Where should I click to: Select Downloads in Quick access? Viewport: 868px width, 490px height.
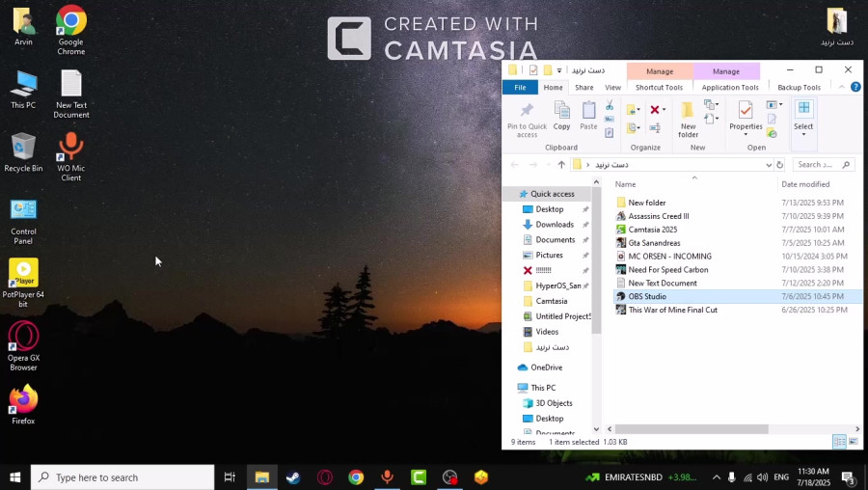pos(555,224)
